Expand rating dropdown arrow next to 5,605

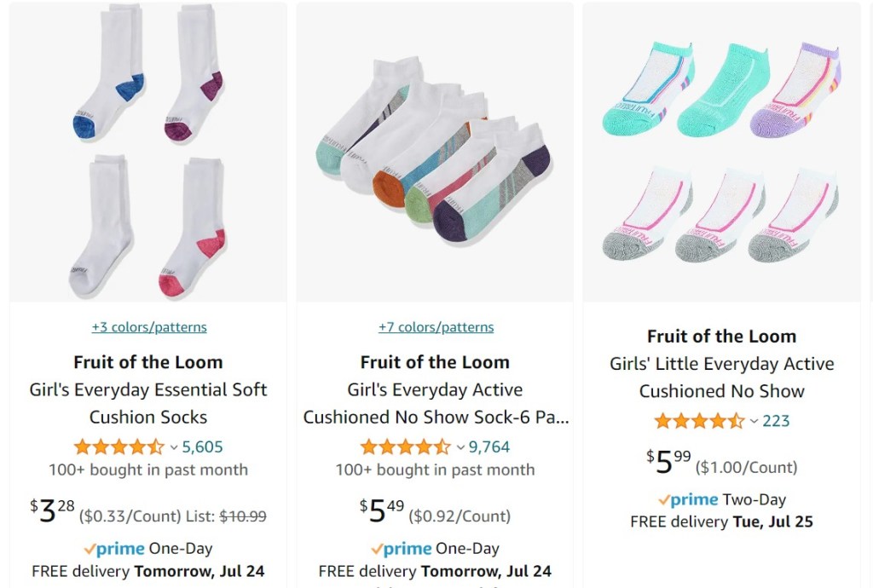[174, 447]
